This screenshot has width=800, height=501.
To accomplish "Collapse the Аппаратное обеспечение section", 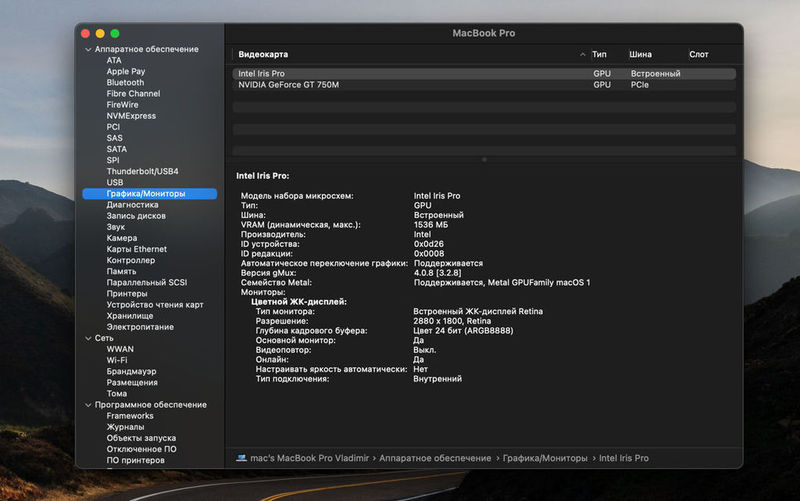I will [88, 49].
